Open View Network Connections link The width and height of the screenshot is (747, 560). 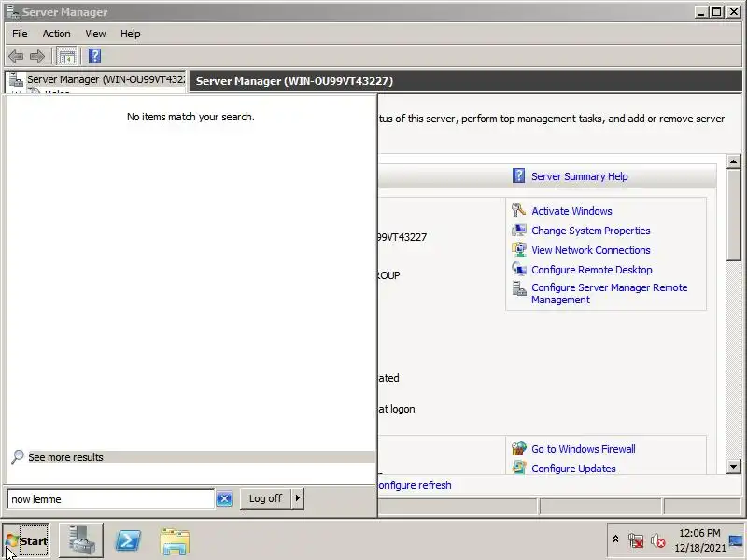coord(591,250)
